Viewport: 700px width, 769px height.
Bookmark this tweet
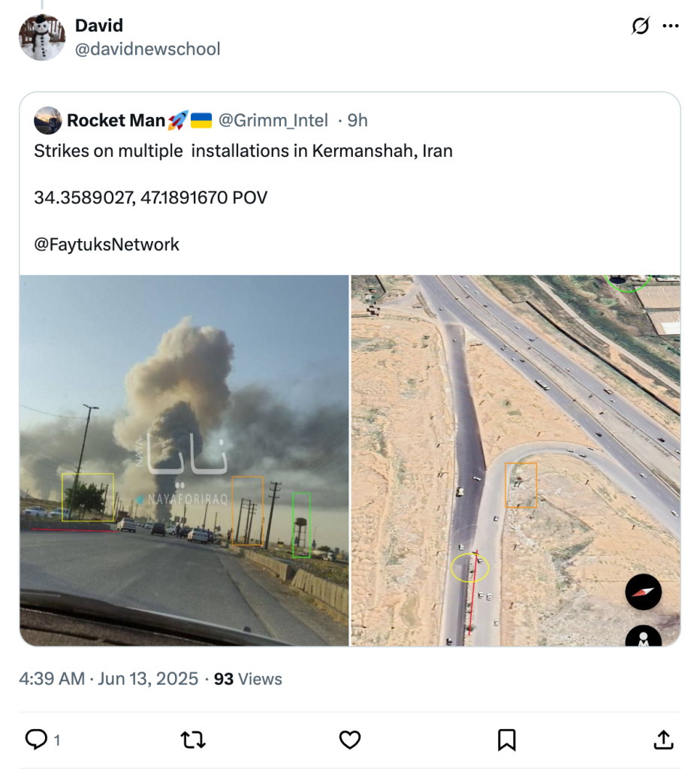pos(507,740)
